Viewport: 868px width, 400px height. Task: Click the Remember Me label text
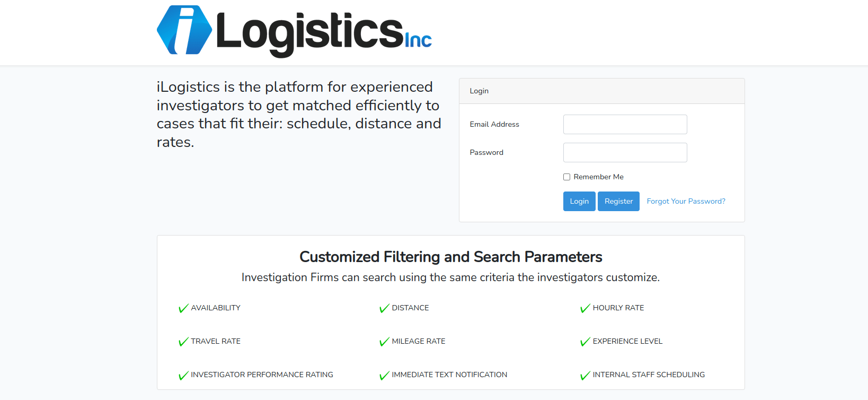point(598,177)
